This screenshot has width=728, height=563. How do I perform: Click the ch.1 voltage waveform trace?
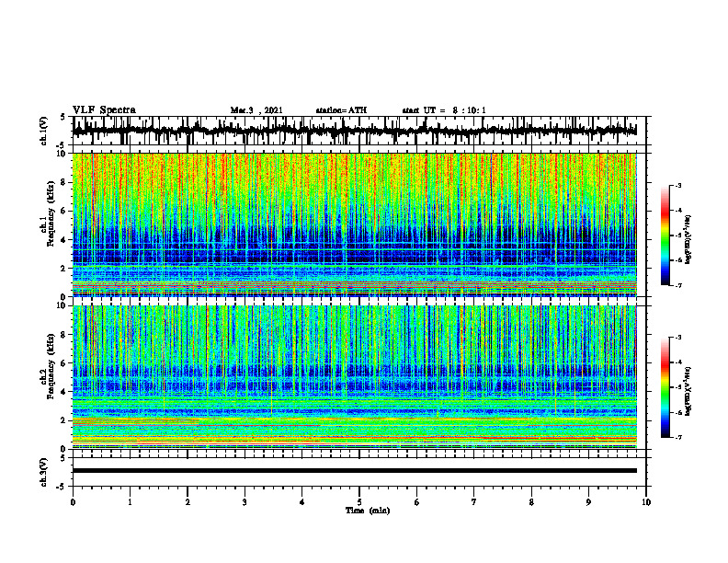point(354,131)
